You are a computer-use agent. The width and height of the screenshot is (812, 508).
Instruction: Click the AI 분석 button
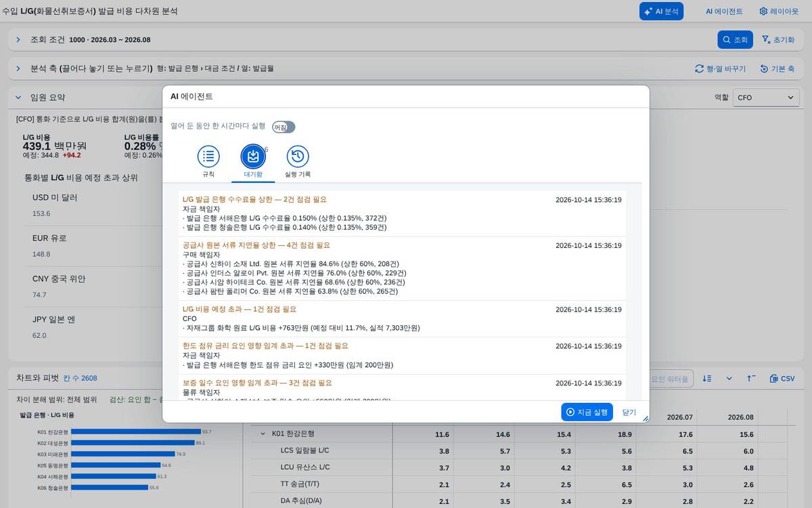pyautogui.click(x=661, y=12)
